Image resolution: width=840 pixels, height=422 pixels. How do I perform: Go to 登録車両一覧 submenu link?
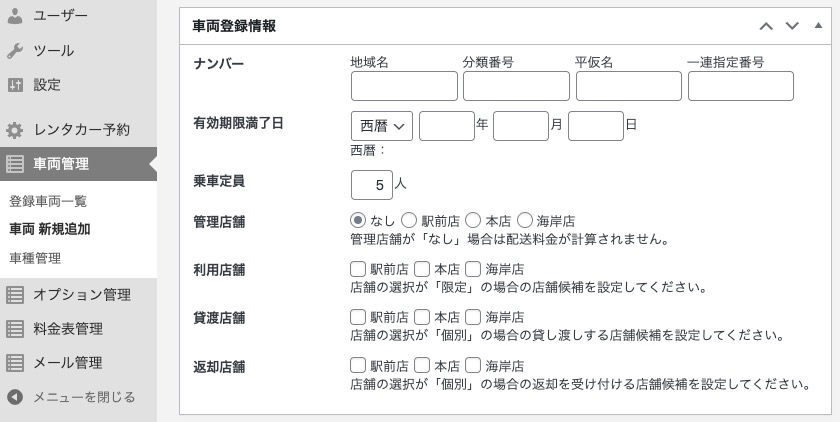(x=48, y=201)
